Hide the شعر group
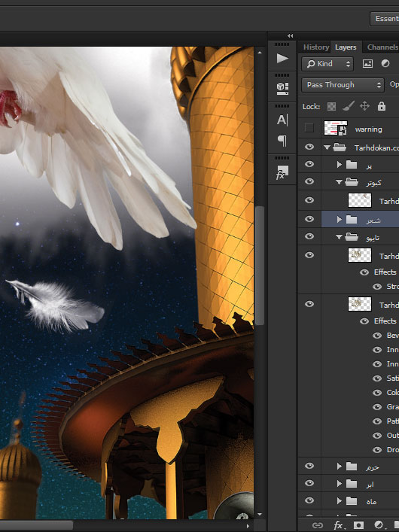399x532 pixels. pyautogui.click(x=309, y=219)
